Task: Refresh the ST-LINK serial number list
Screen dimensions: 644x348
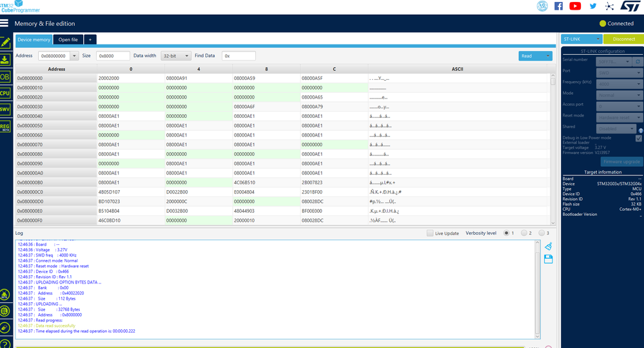Action: pos(638,62)
